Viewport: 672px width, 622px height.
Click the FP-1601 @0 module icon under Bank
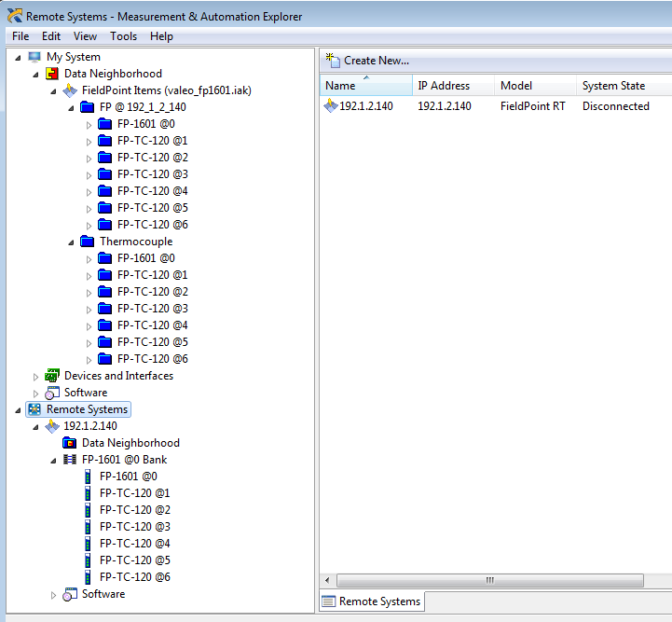click(x=88, y=477)
